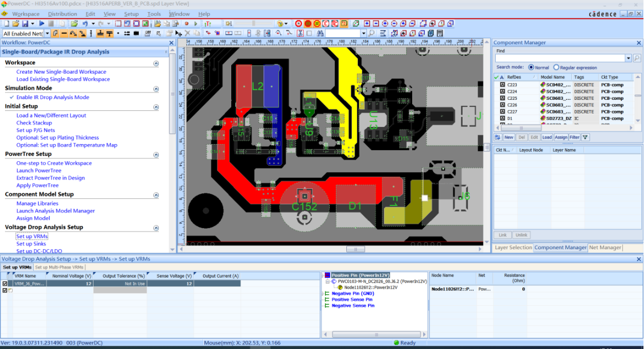Image resolution: width=644 pixels, height=349 pixels.
Task: Collapse the Component Model Setup section
Action: (x=156, y=195)
